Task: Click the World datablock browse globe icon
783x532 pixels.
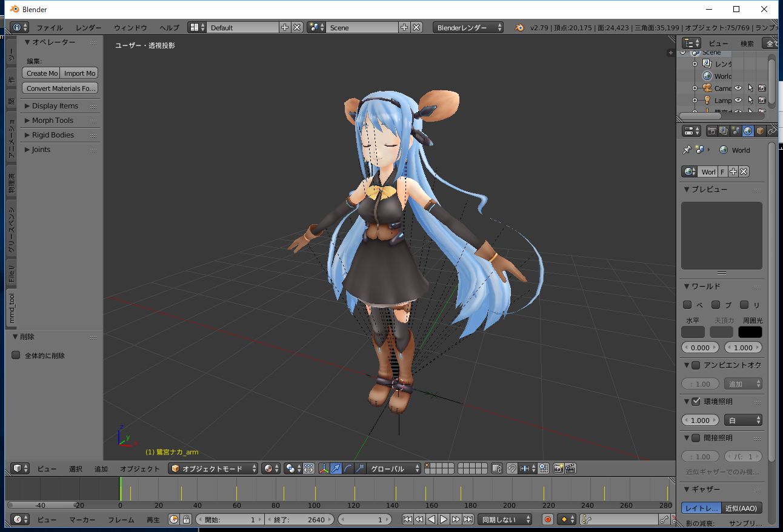Action: point(690,171)
